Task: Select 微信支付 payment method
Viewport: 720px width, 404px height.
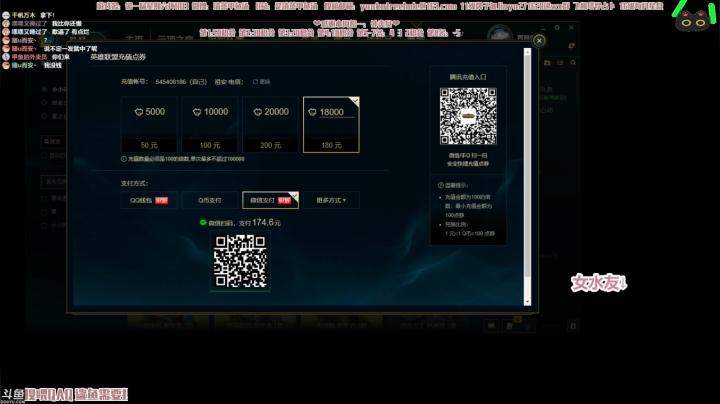Action: pyautogui.click(x=270, y=200)
